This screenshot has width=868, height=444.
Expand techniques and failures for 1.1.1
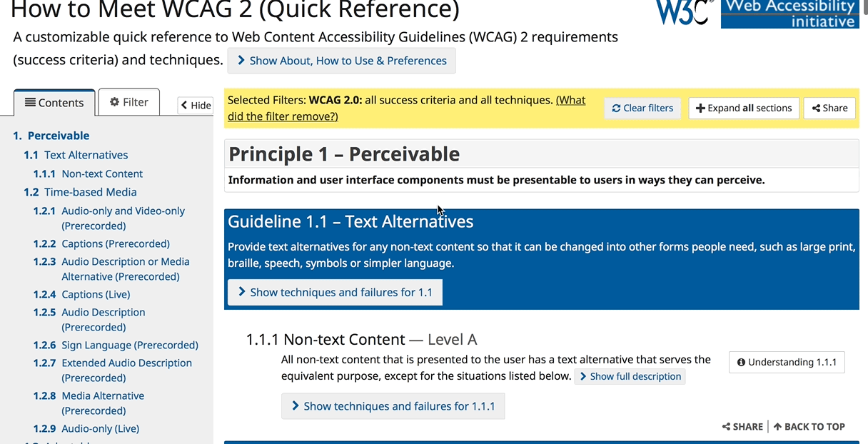(x=393, y=406)
